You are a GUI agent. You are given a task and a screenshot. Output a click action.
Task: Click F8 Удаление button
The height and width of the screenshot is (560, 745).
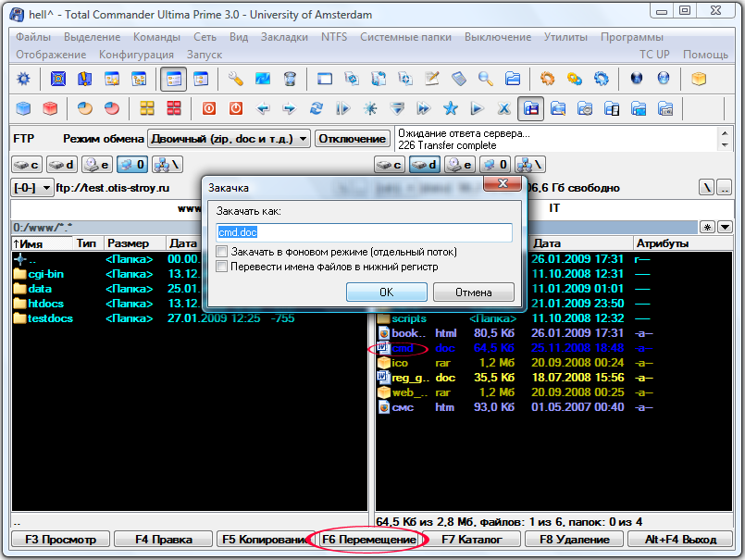[x=575, y=539]
